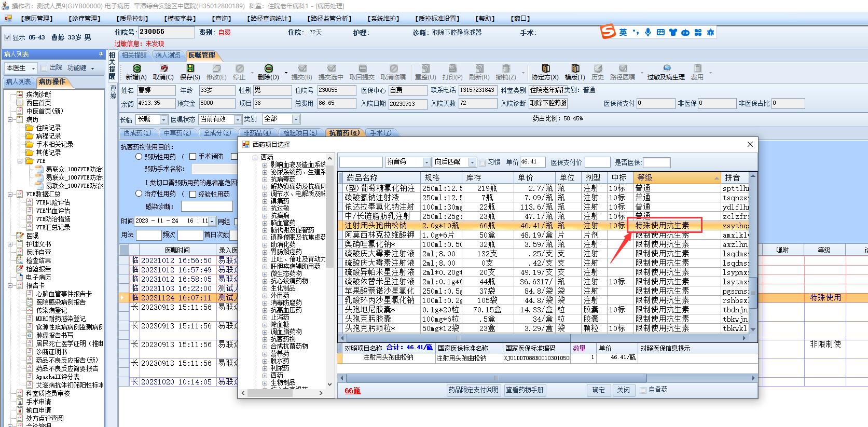868x427 pixels.
Task: Click the 取回提交 retract submission icon
Action: pos(362,68)
